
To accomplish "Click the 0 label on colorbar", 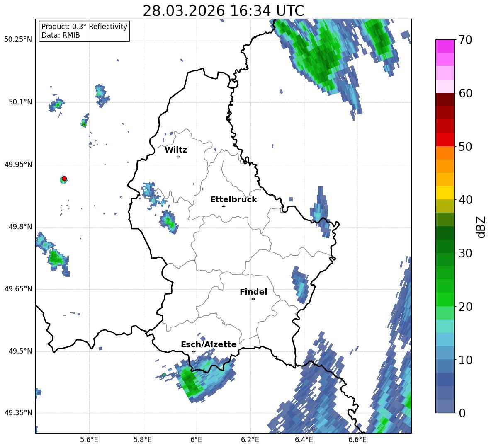I will [x=462, y=413].
